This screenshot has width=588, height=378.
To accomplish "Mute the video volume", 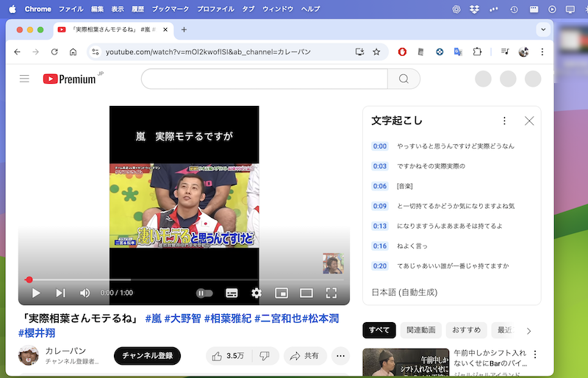I will (x=85, y=293).
